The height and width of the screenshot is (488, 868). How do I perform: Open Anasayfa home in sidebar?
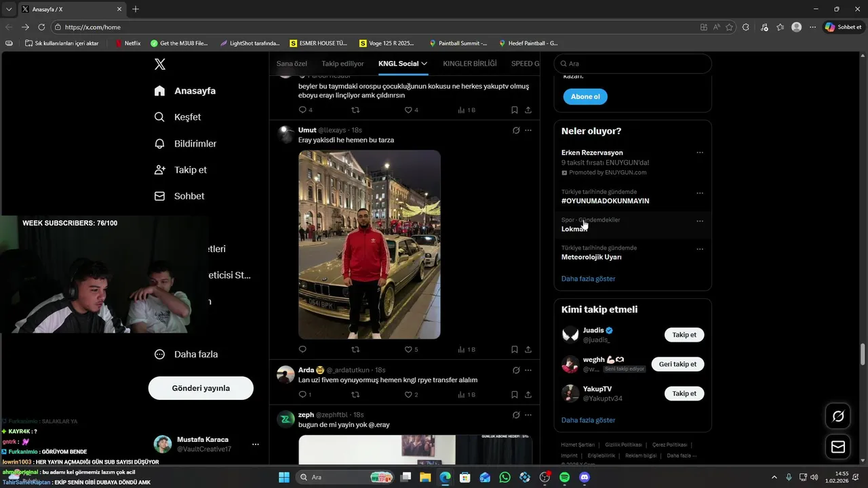pos(185,91)
